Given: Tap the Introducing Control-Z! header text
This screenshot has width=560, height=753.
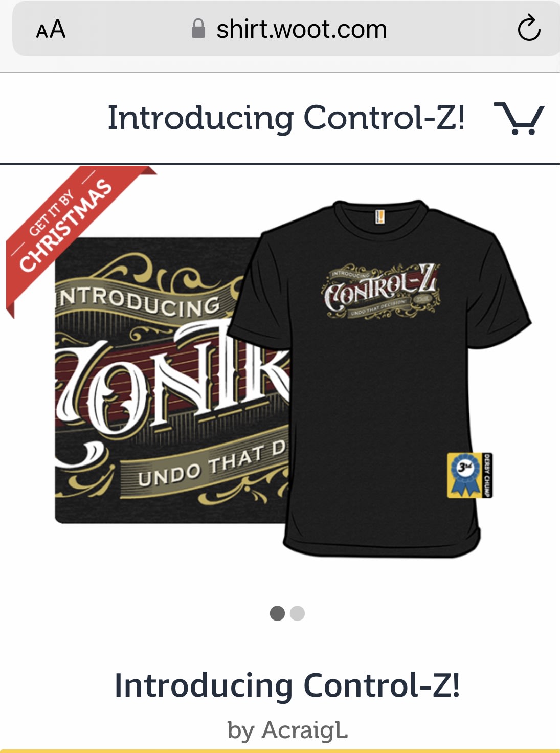Looking at the screenshot, I should pyautogui.click(x=286, y=118).
